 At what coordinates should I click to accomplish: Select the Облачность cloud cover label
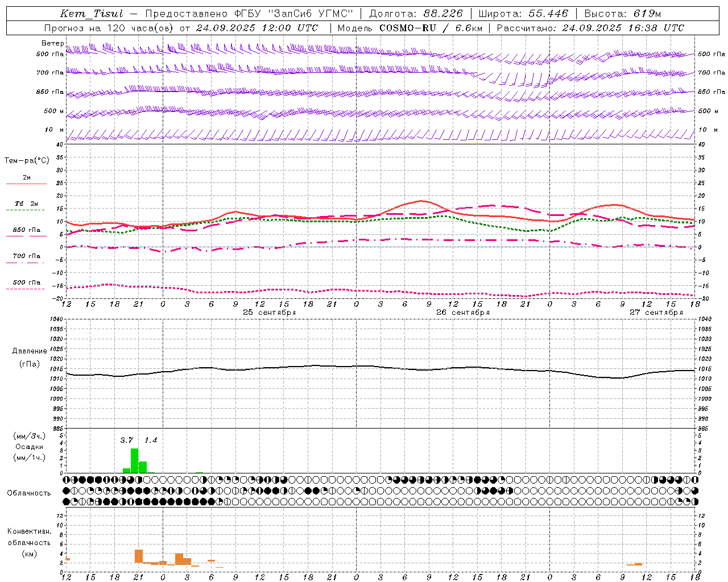(29, 493)
